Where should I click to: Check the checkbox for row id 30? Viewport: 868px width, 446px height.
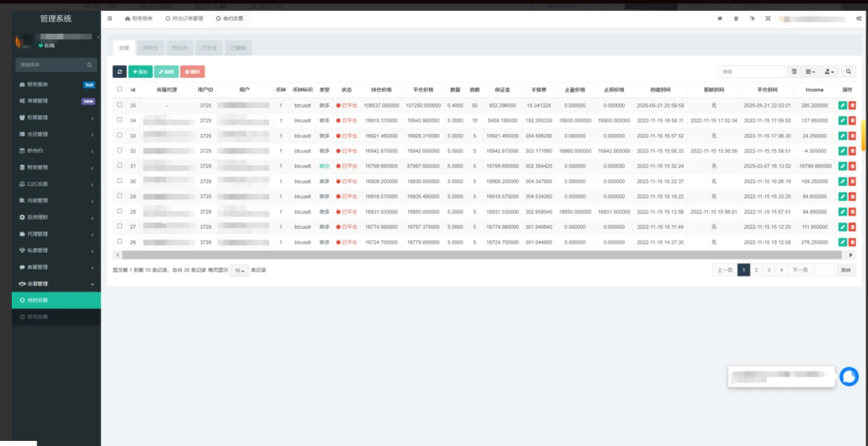120,181
